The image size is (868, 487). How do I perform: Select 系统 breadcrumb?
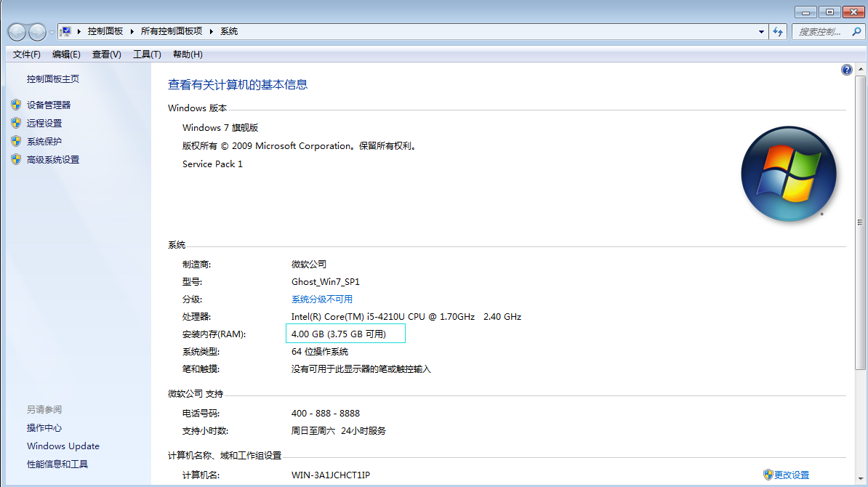coord(229,31)
